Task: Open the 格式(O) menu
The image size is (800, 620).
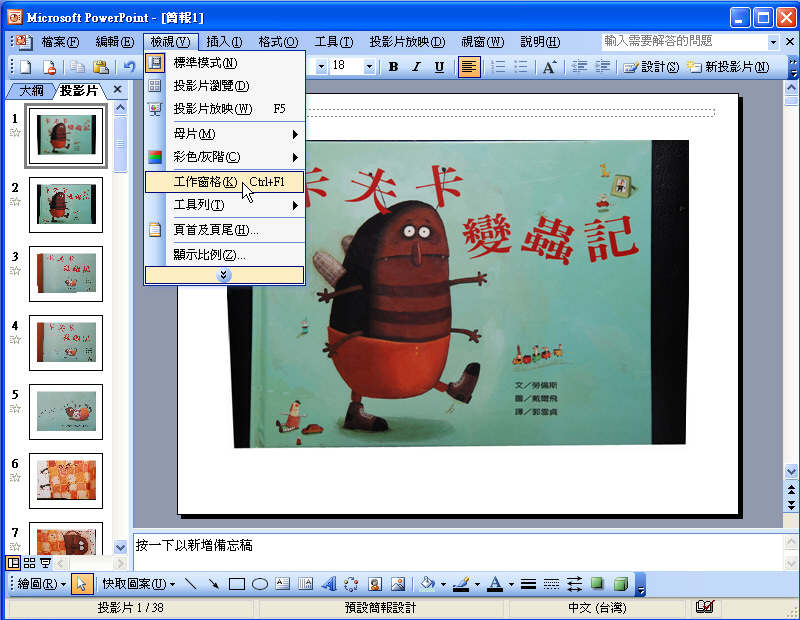Action: click(278, 42)
